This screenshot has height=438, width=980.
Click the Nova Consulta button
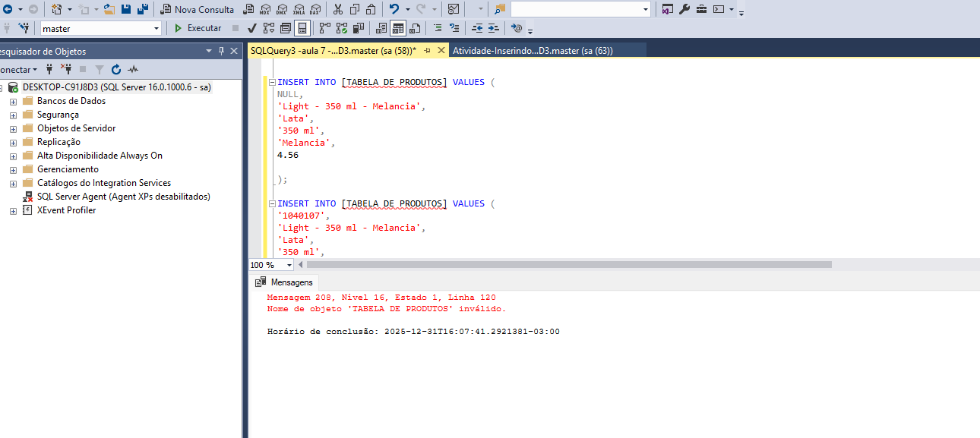(x=198, y=9)
